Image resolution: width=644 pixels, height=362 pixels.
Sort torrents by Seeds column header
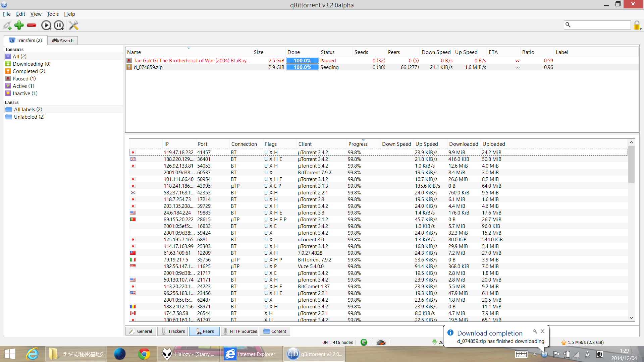point(369,52)
